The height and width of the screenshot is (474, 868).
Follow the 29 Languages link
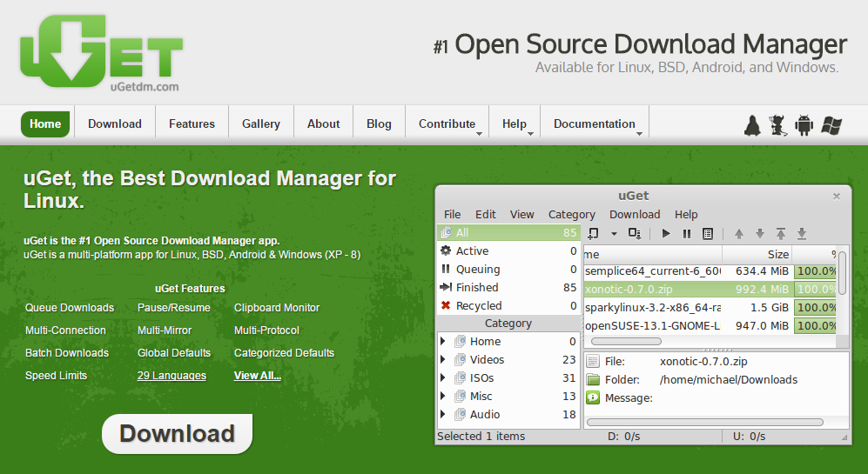click(172, 376)
